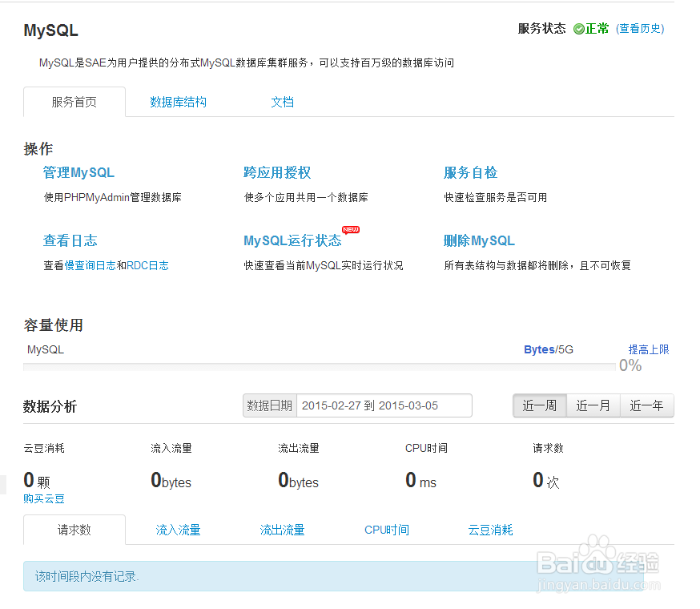Switch to the 流出流量 chart tab
The height and width of the screenshot is (609, 700).
(x=282, y=530)
